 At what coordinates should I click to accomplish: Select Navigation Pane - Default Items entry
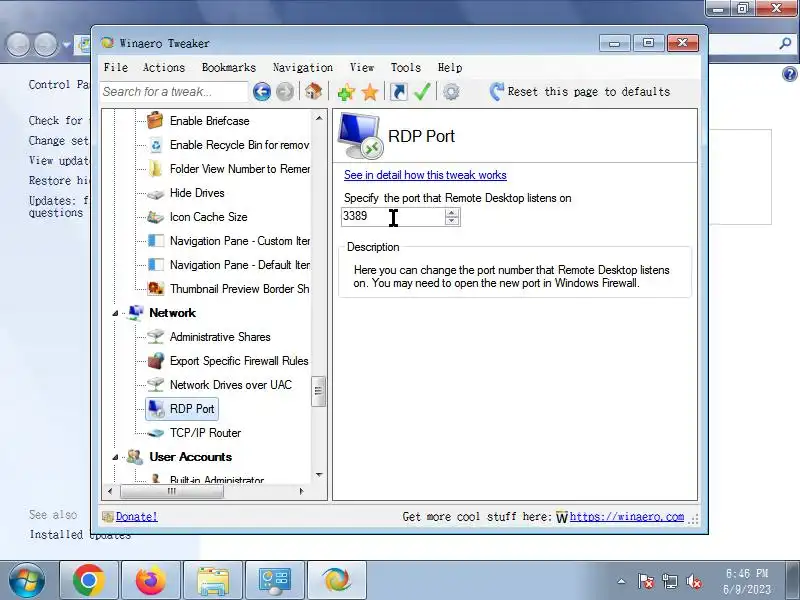click(x=239, y=265)
